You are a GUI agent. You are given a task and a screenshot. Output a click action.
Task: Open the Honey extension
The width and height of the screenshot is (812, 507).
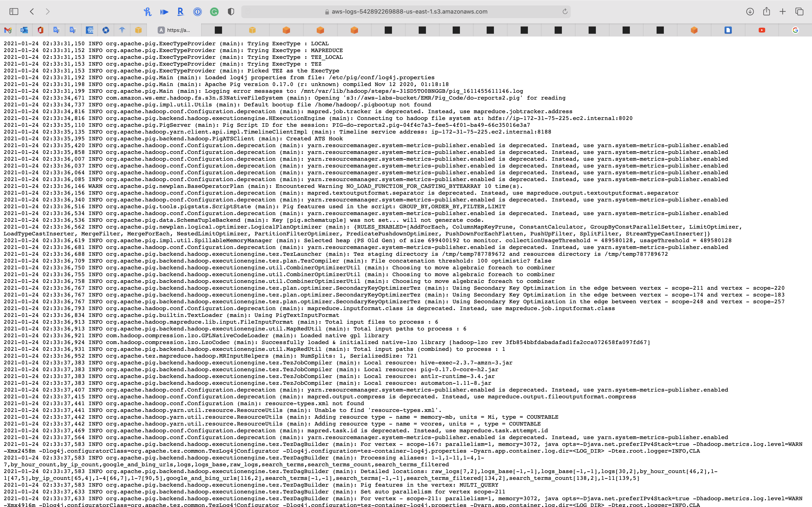click(x=147, y=12)
